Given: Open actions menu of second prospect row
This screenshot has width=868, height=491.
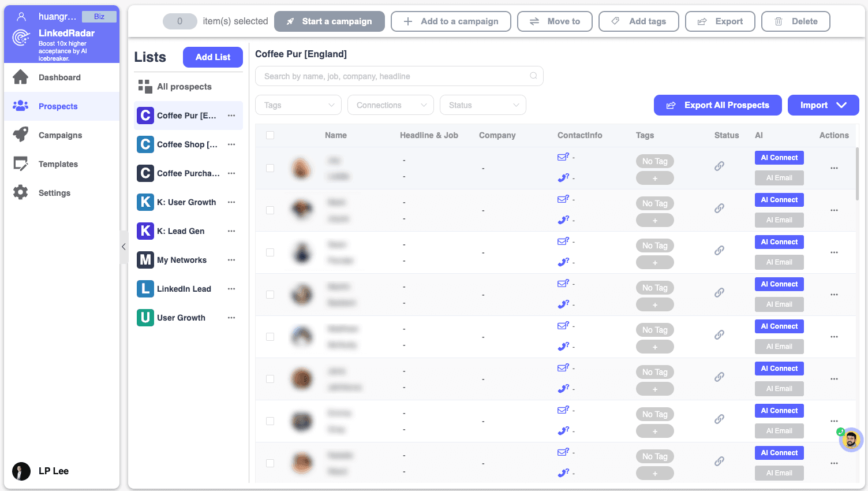Looking at the screenshot, I should click(x=834, y=210).
